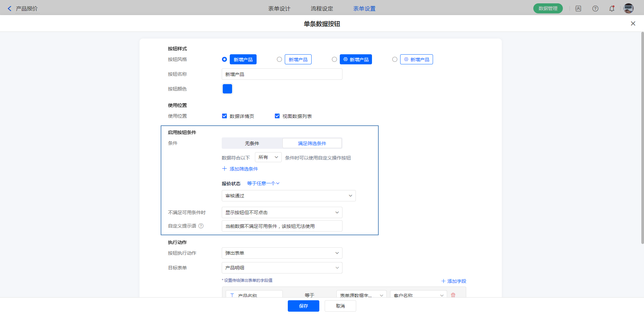Open the 显示按钮但不可点击 dropdown
644x314 pixels.
[x=282, y=212]
